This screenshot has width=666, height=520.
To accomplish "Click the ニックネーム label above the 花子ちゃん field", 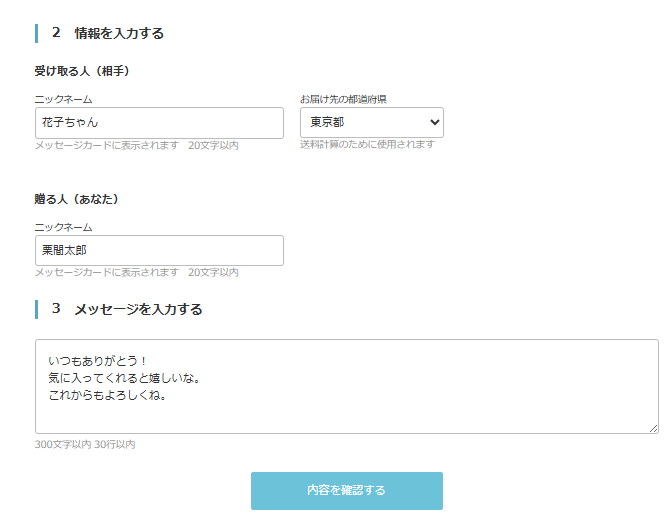I will [x=63, y=99].
